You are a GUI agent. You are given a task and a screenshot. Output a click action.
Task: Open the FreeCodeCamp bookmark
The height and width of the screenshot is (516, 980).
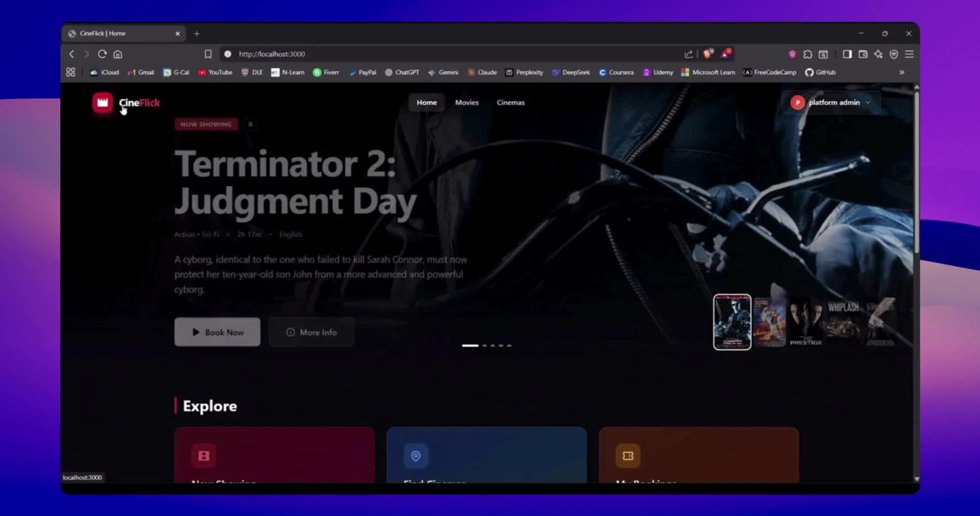pyautogui.click(x=770, y=72)
